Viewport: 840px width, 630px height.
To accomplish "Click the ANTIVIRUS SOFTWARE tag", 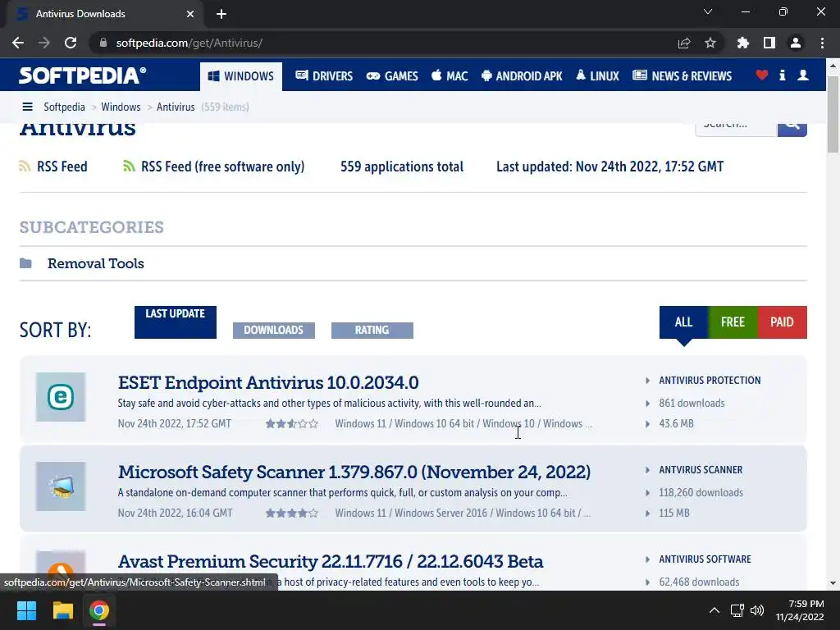I will (705, 559).
